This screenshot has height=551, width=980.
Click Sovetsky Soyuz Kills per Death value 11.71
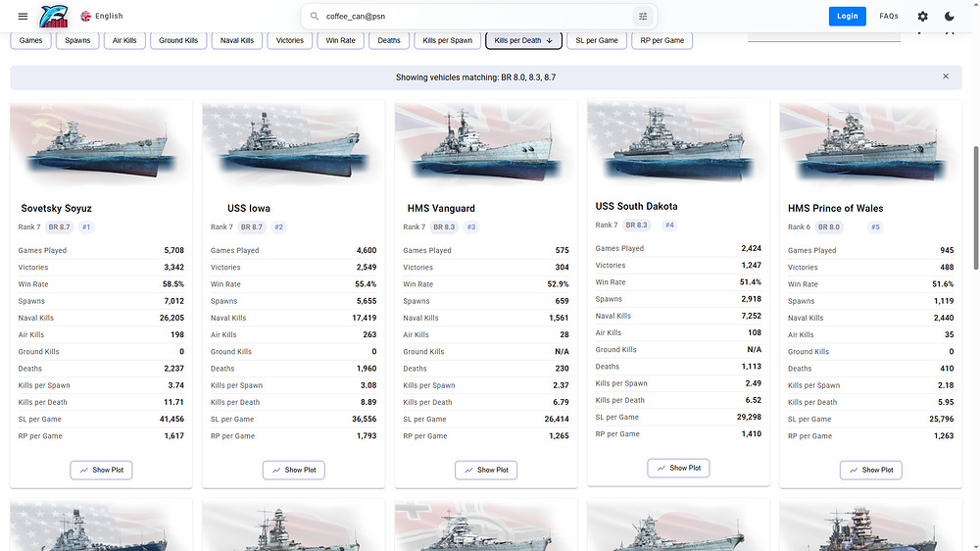click(x=173, y=402)
